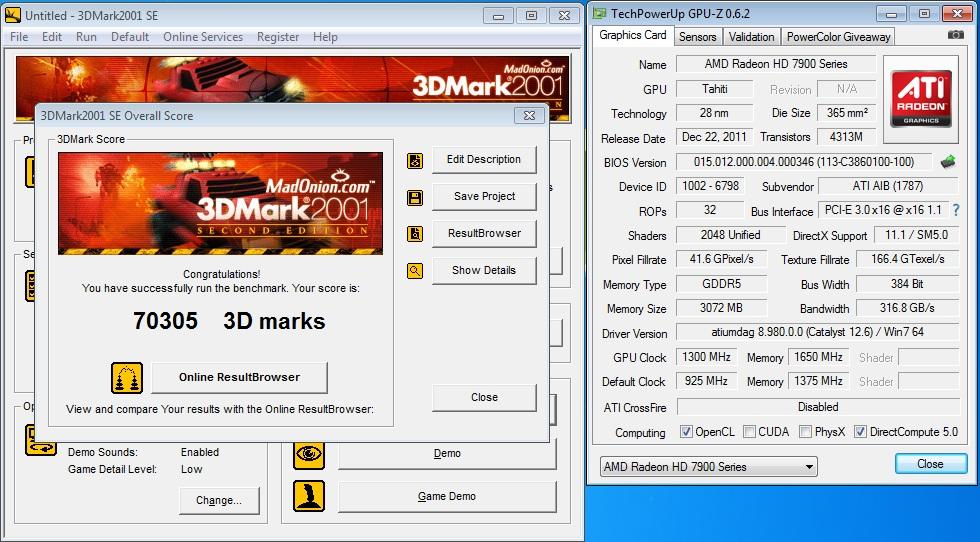The image size is (980, 542).
Task: Click the Show Details button
Action: pos(484,271)
